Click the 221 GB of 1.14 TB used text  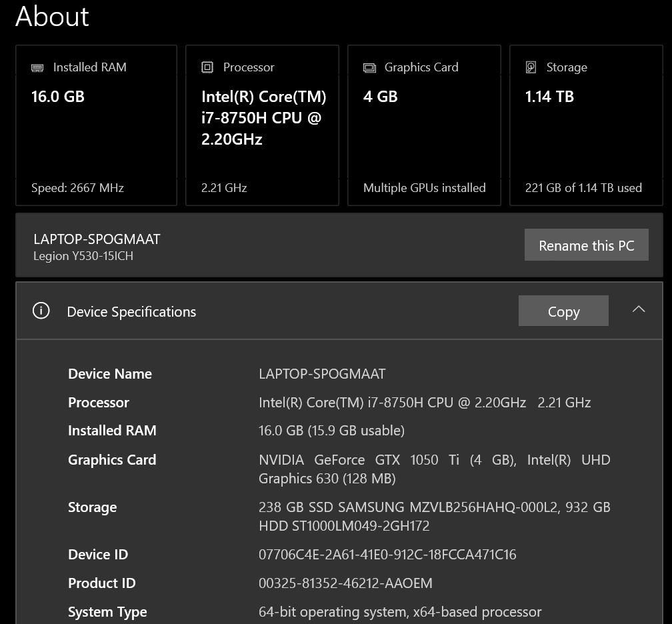click(x=583, y=188)
